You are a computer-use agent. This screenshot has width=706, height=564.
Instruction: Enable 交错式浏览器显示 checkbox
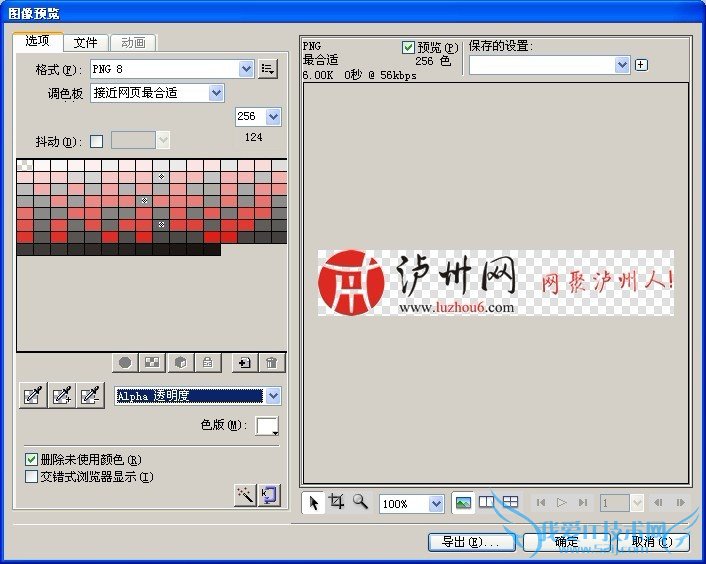[31, 477]
